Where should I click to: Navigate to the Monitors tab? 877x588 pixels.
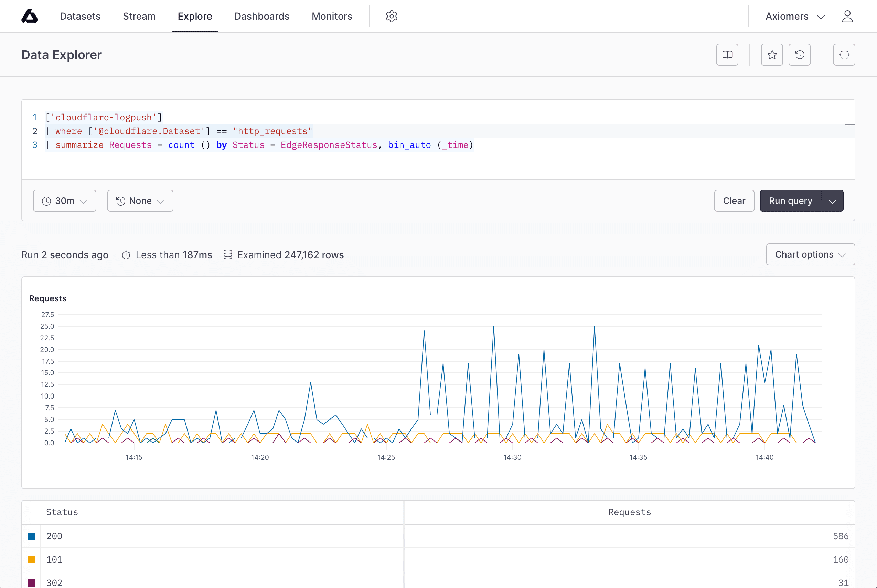[x=332, y=16]
